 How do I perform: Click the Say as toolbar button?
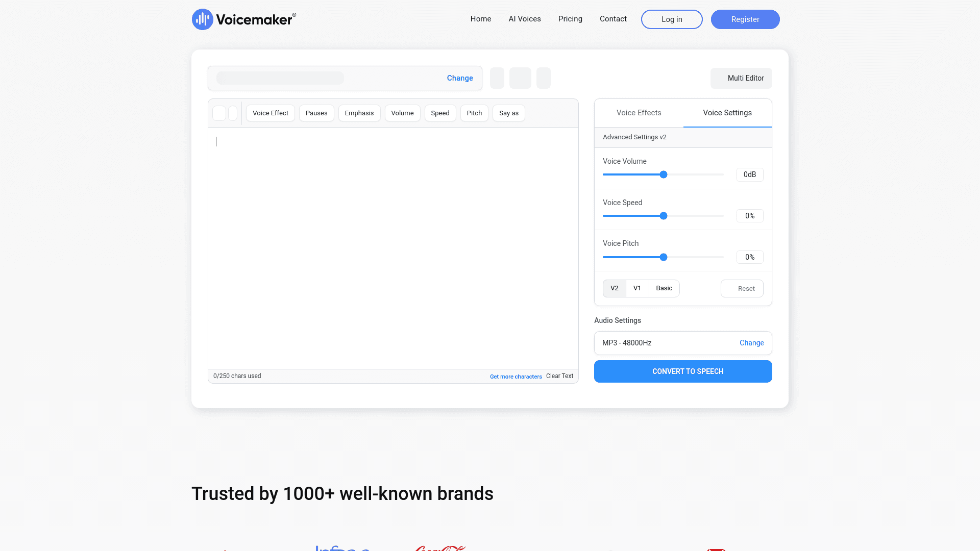click(x=508, y=113)
